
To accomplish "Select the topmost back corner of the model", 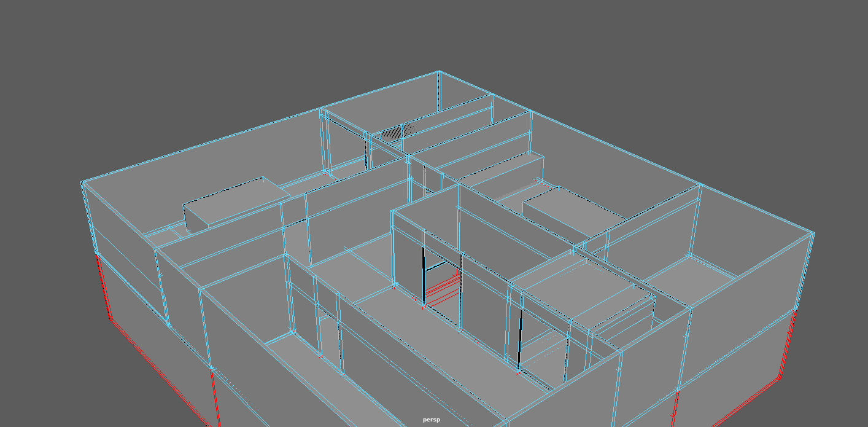I will (439, 72).
